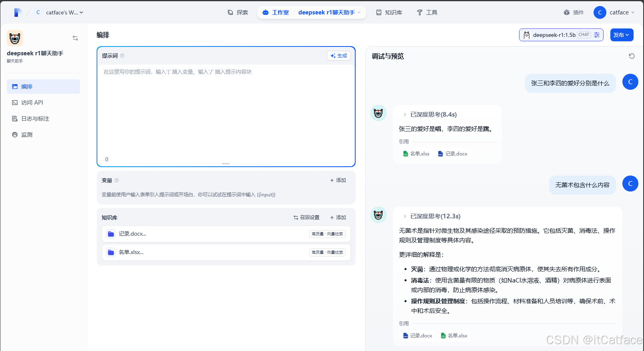Open 召回设置 for knowledge base
This screenshot has width=644, height=351.
click(306, 218)
